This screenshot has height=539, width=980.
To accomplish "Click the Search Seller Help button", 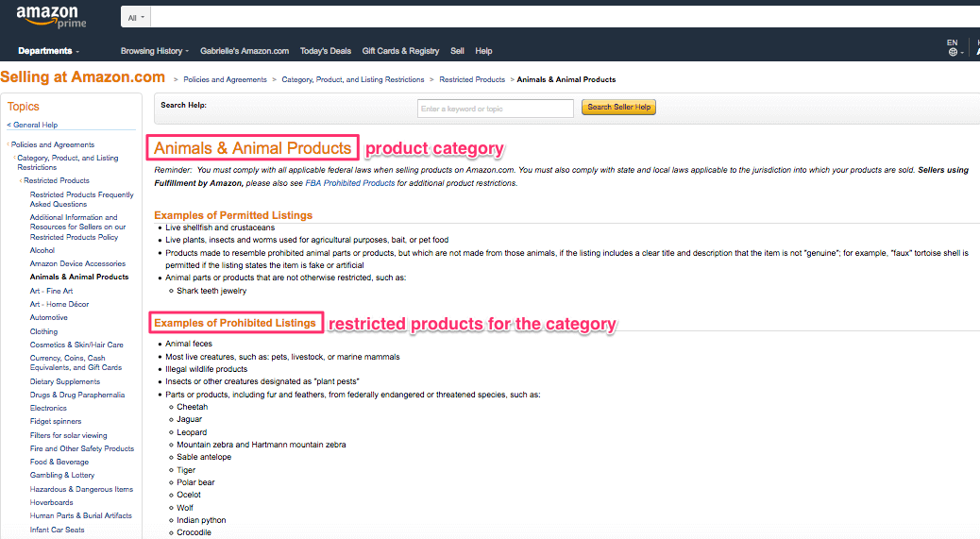I will coord(618,108).
